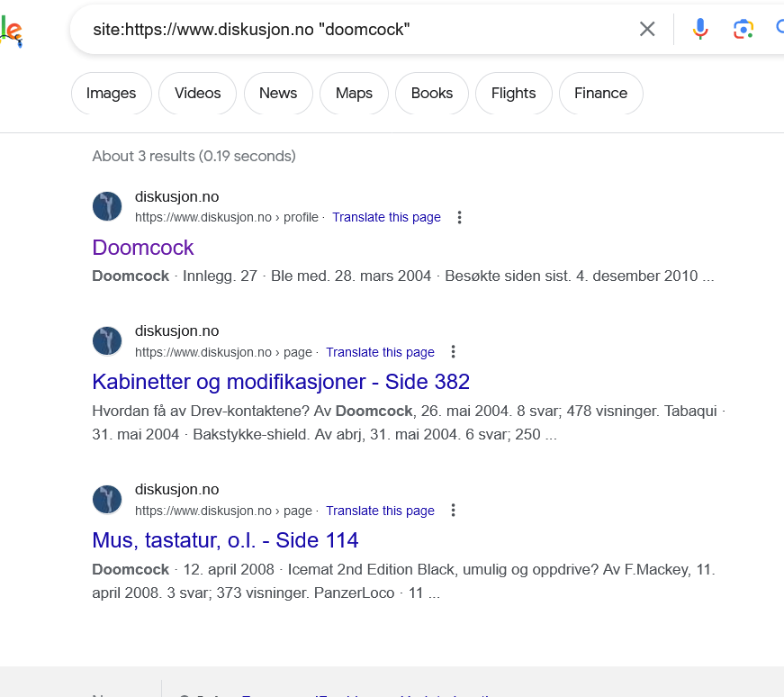The width and height of the screenshot is (784, 697).
Task: Switch to the Videos tab
Action: click(197, 93)
